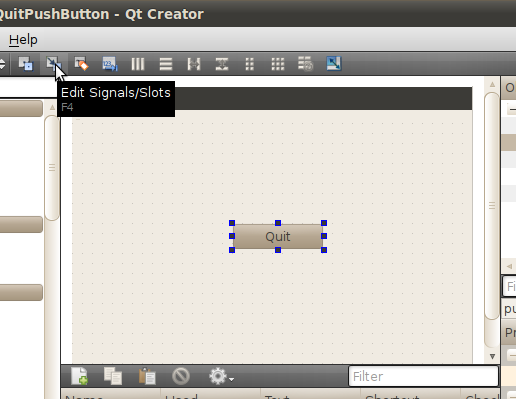
Task: Click the Break Layout toolbar icon
Action: pos(305,64)
